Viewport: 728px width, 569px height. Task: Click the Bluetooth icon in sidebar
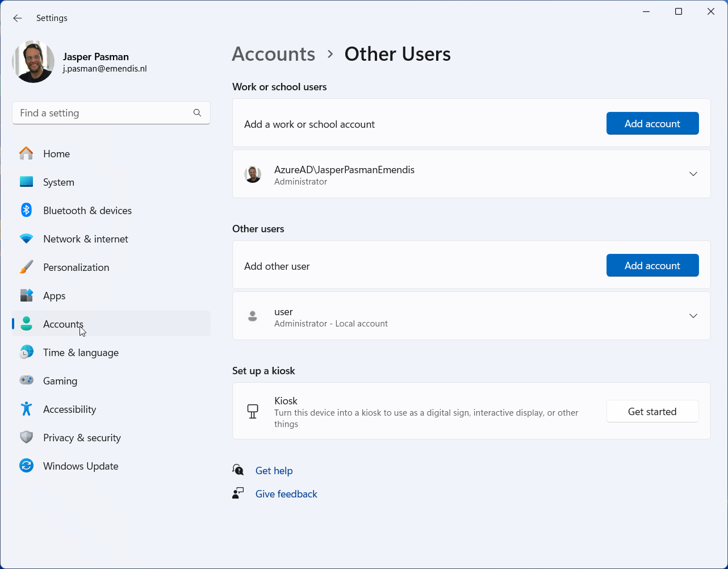26,210
